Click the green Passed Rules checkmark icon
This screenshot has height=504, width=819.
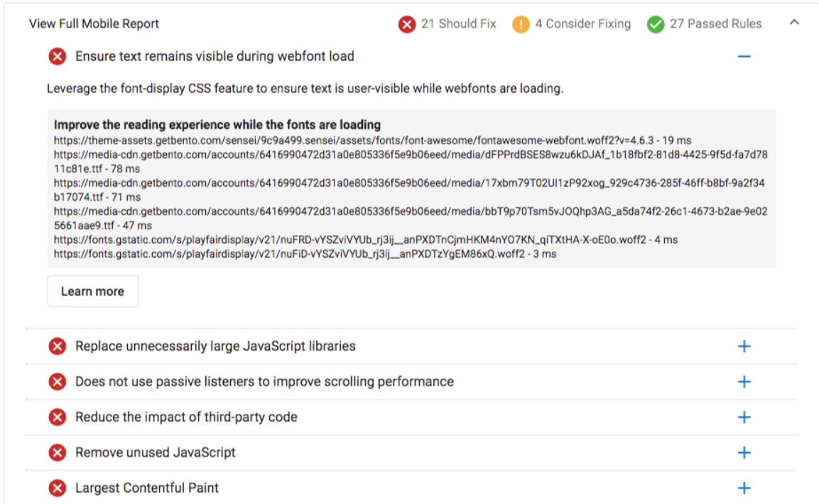coord(656,24)
